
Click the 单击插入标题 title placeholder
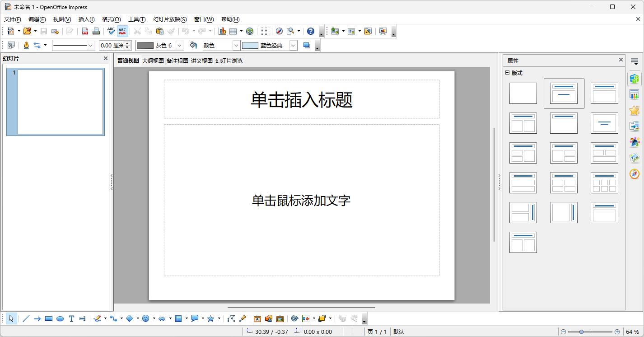pyautogui.click(x=302, y=99)
